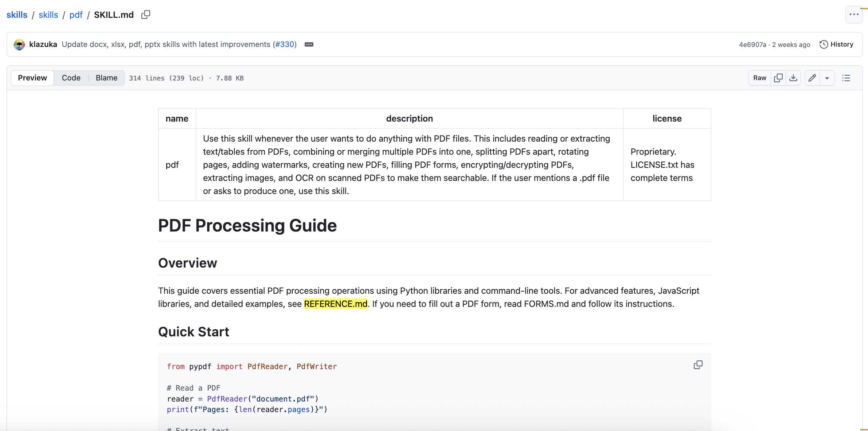Viewport: 868px width, 431px height.
Task: Open pull request #330 link
Action: [285, 44]
